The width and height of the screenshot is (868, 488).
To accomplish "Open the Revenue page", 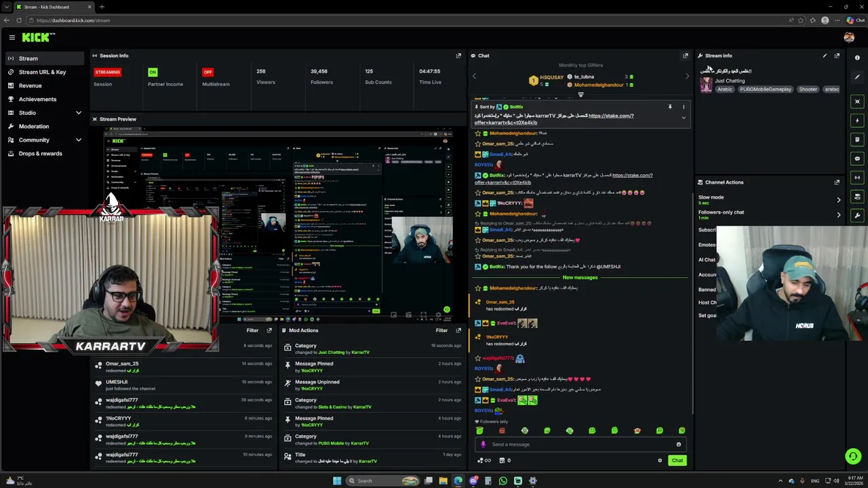I will (x=46, y=85).
